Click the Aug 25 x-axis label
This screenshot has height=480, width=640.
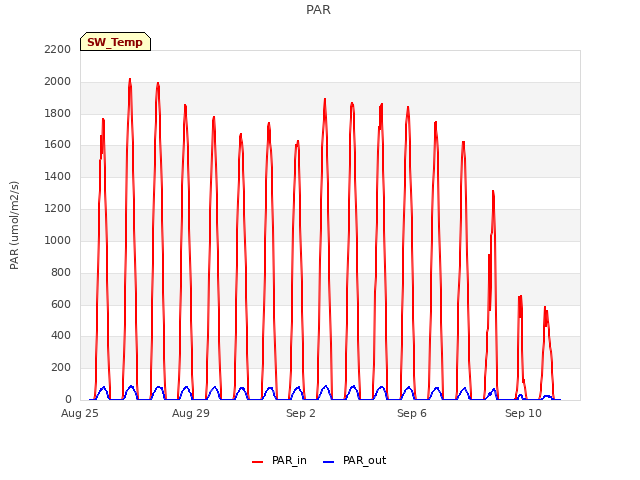point(80,413)
